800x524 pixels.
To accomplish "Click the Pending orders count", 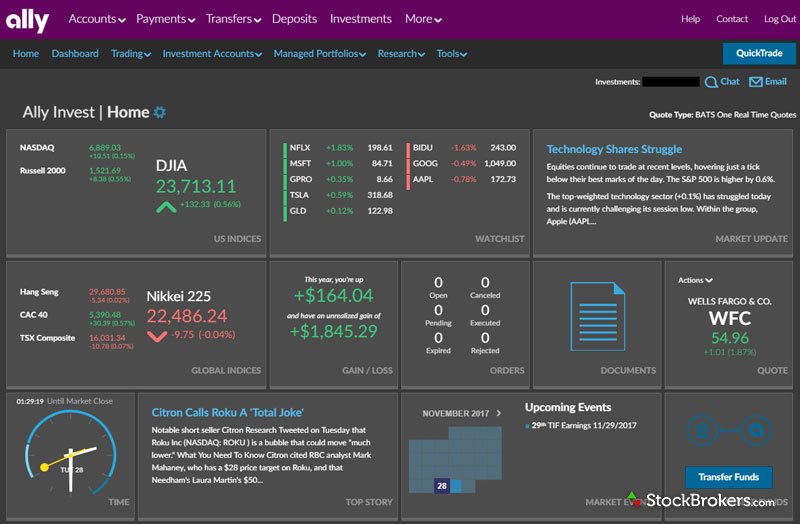I will [x=438, y=310].
